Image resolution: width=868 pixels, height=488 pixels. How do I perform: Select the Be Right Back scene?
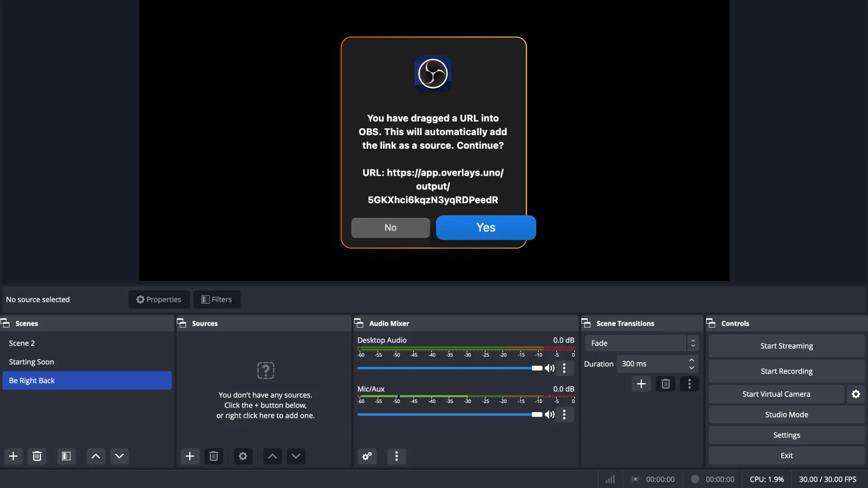coord(87,380)
